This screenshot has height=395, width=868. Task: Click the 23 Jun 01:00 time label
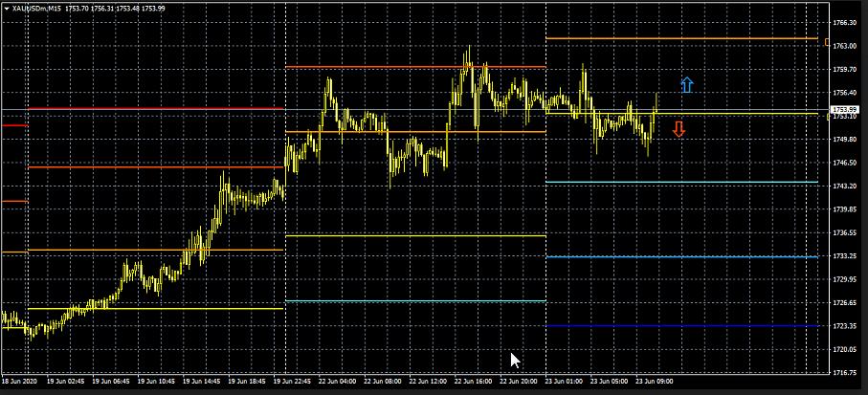(564, 382)
